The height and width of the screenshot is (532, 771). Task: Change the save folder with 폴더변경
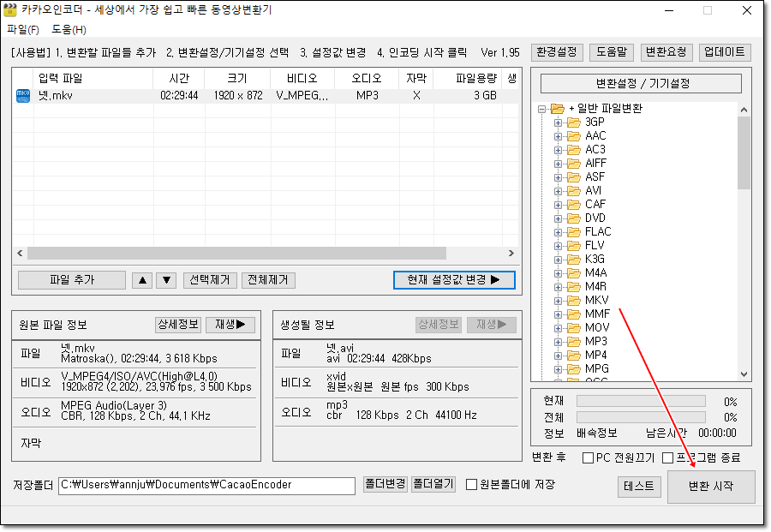click(385, 484)
